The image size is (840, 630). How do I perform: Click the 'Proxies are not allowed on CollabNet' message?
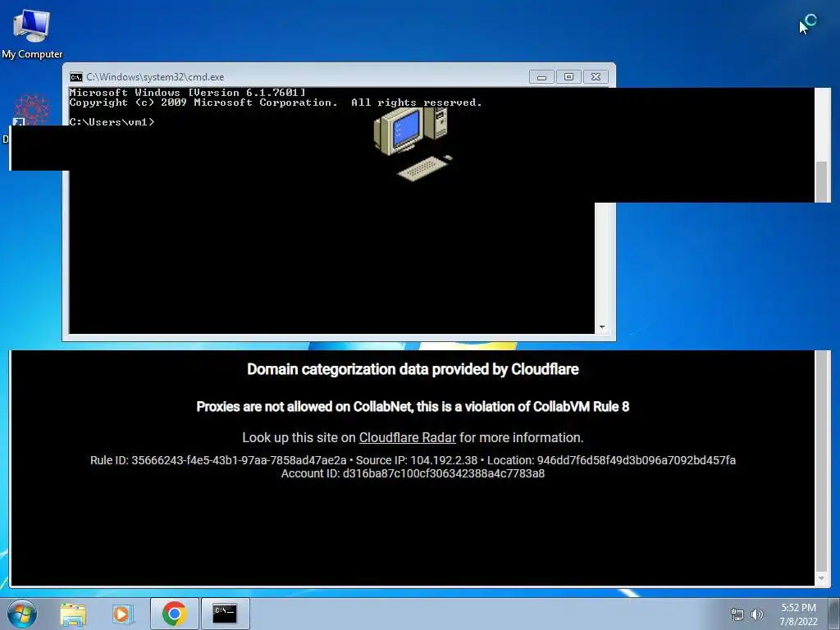(413, 407)
